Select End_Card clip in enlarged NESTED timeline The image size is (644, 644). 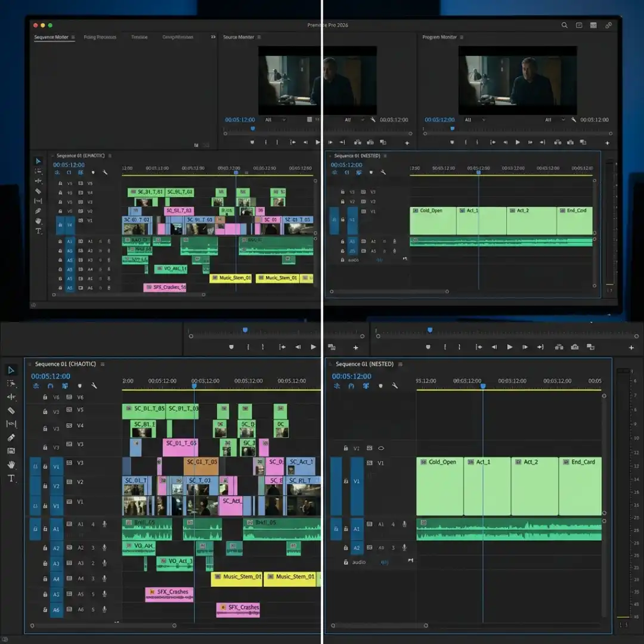580,486
